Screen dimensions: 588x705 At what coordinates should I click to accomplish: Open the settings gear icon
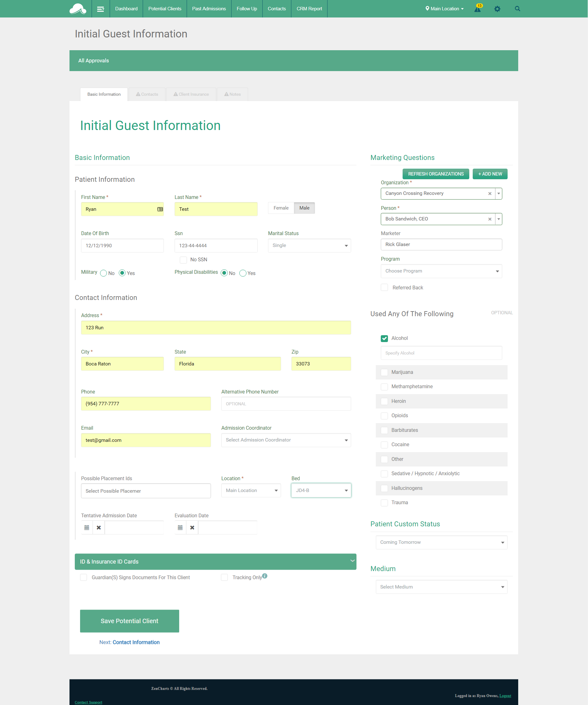pyautogui.click(x=497, y=9)
